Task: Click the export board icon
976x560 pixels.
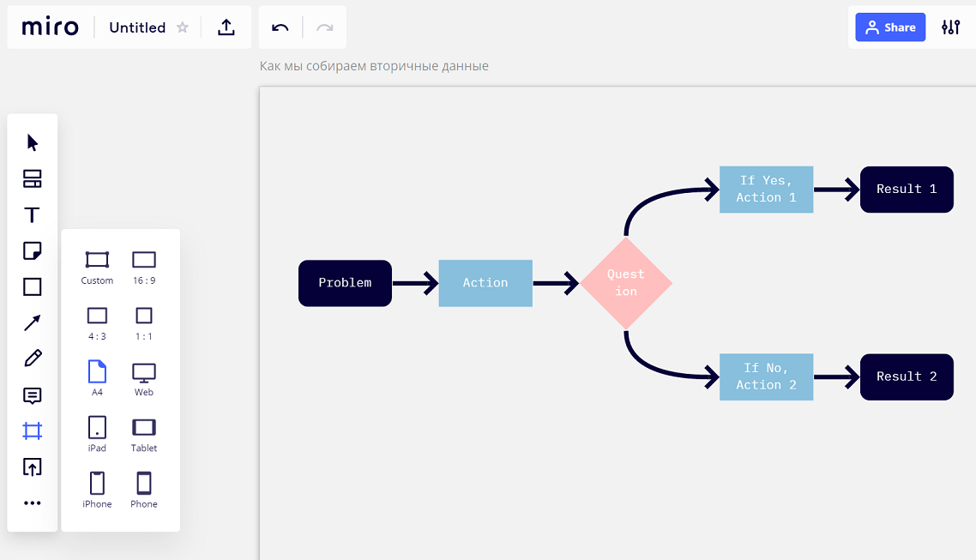Action: click(226, 27)
